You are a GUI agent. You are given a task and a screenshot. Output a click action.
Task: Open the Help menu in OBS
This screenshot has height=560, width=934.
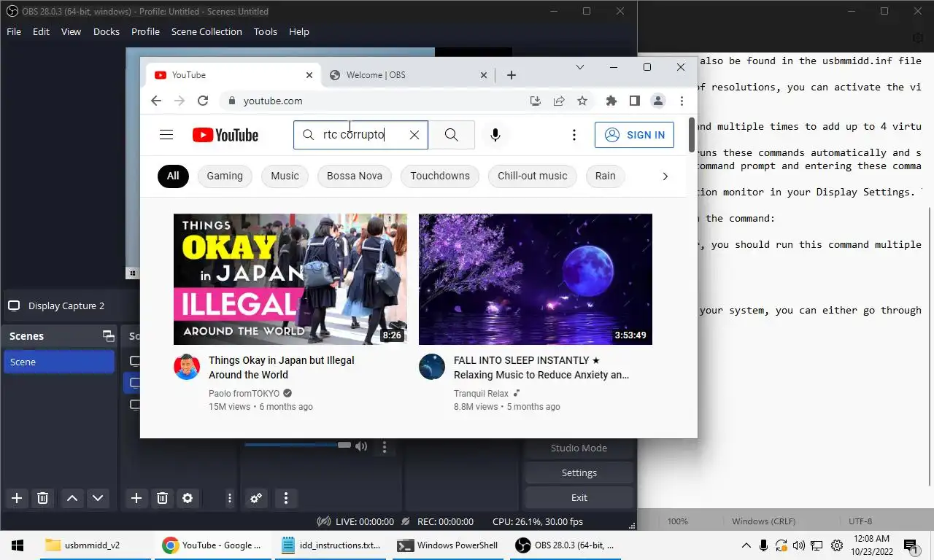pyautogui.click(x=299, y=31)
